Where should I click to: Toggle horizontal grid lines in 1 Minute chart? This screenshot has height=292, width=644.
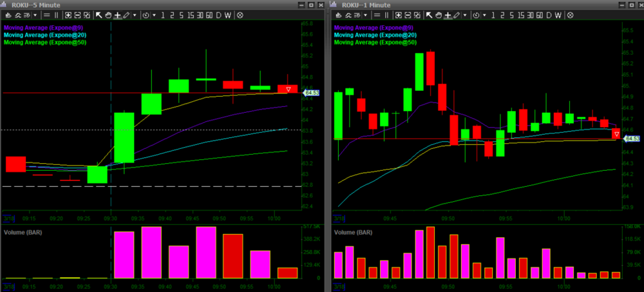coord(375,14)
